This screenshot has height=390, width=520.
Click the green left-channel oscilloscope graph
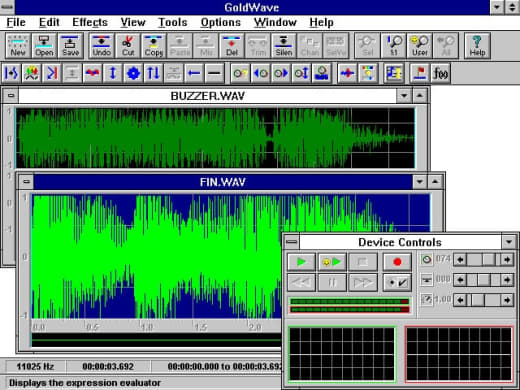pos(342,354)
